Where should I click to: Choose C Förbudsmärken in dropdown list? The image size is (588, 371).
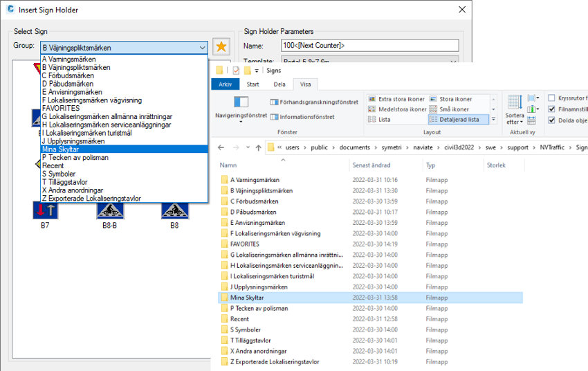tap(124, 75)
